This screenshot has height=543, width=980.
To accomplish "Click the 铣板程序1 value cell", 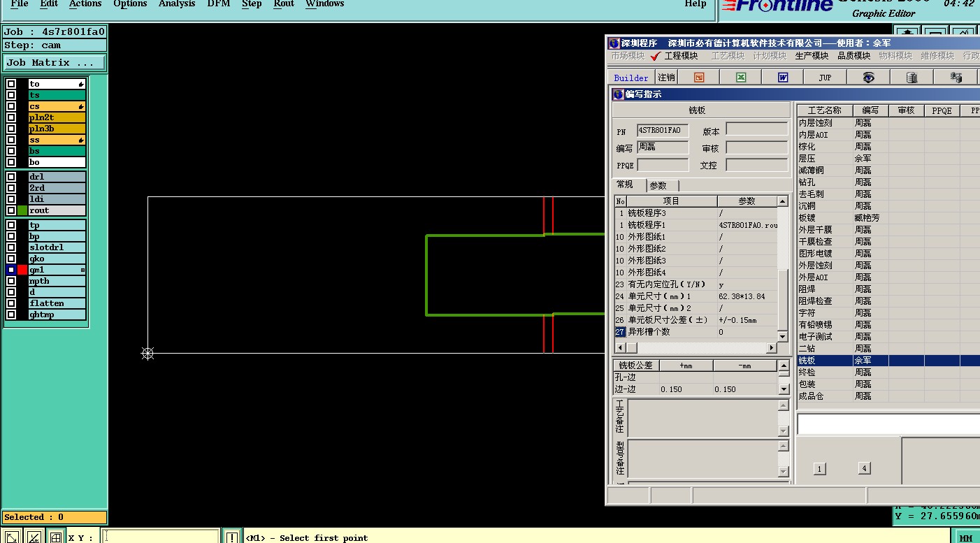I will (x=747, y=225).
